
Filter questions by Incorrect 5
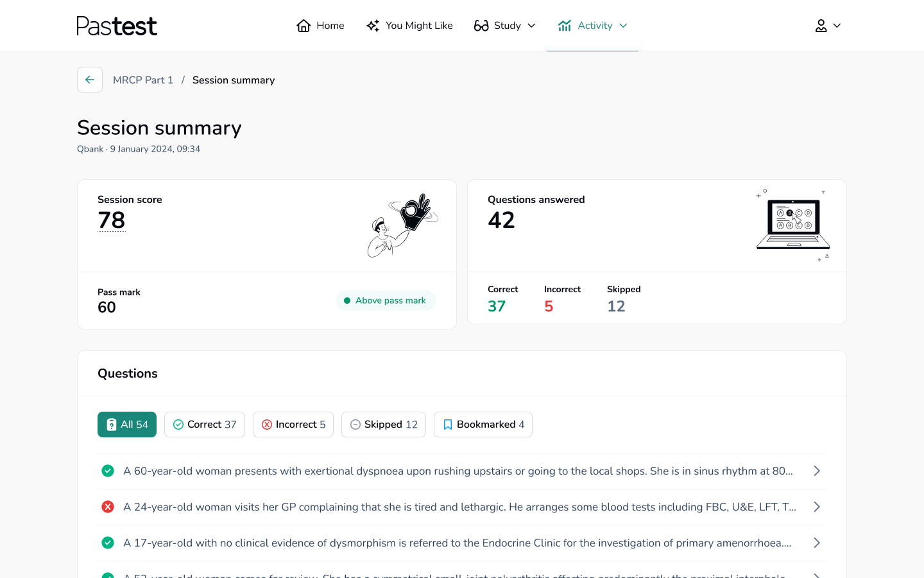click(293, 425)
